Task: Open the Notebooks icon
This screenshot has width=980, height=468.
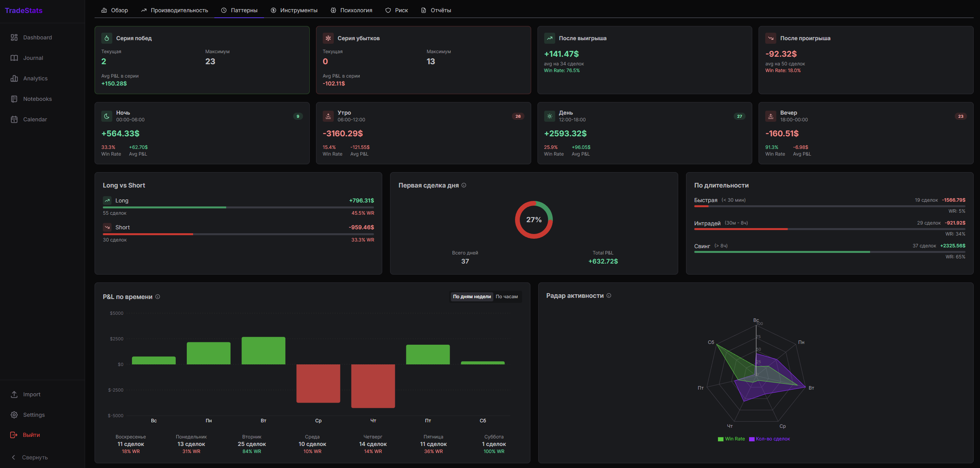Action: tap(14, 98)
